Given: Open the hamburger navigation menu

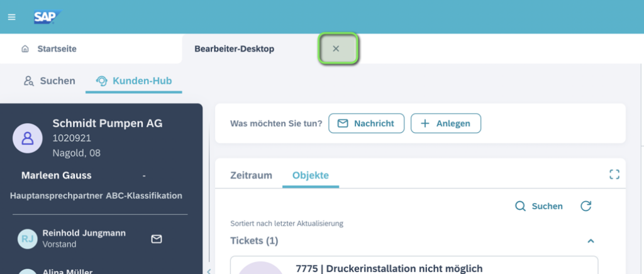Looking at the screenshot, I should pyautogui.click(x=11, y=16).
